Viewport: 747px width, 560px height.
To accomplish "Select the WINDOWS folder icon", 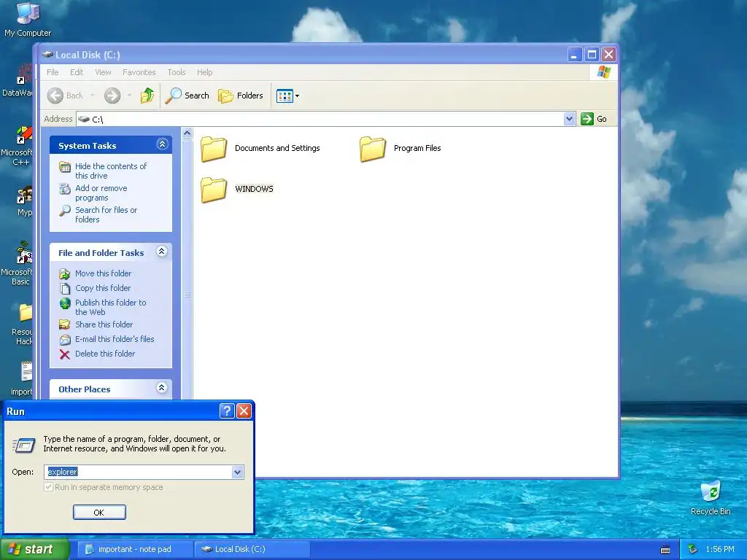I will (214, 190).
